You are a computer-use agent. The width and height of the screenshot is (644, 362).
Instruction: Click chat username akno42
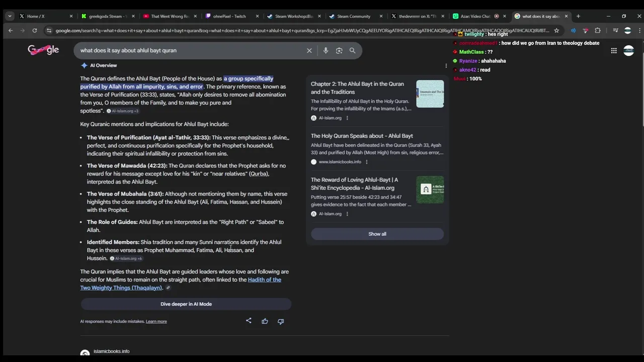467,70
